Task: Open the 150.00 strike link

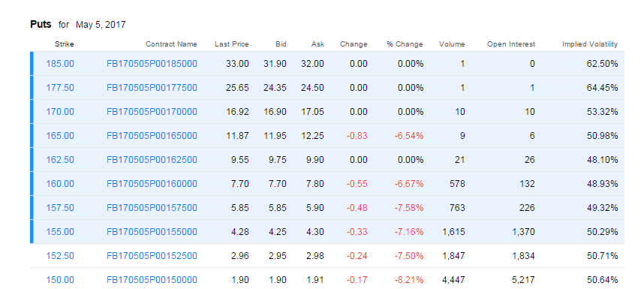Action: tap(60, 280)
